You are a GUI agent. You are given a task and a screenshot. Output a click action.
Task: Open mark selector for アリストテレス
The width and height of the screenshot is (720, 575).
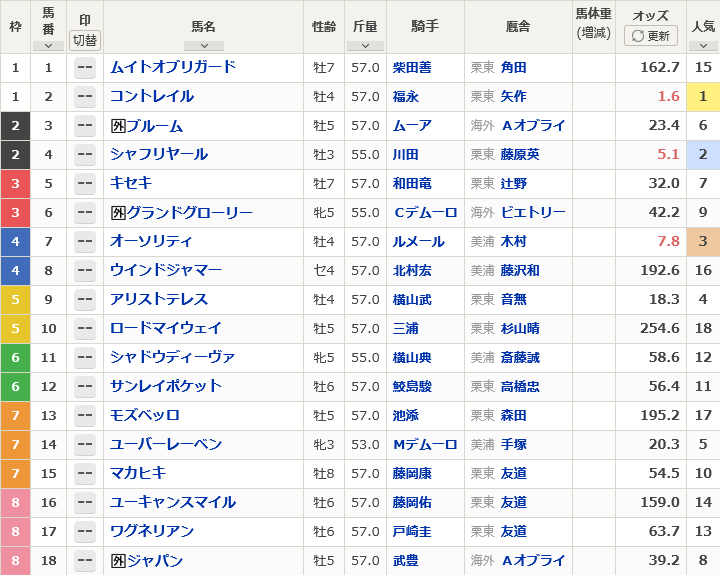click(85, 299)
